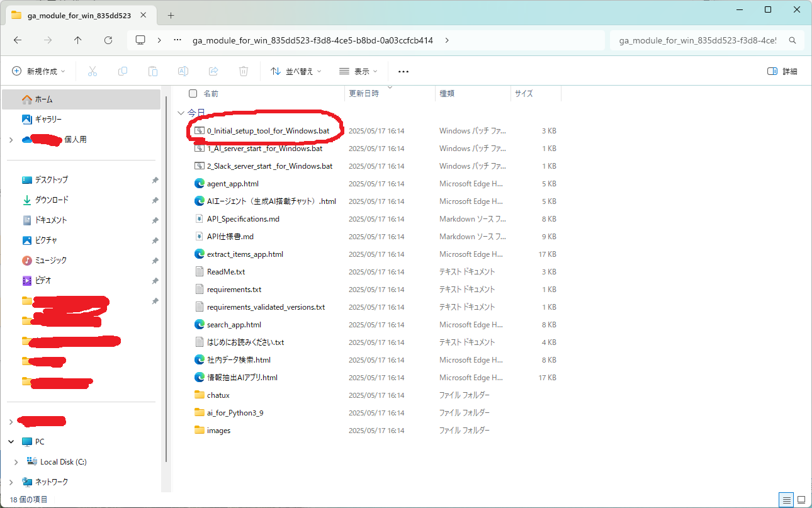This screenshot has width=812, height=508.
Task: Toggle the select-all checkbox beside 名前
Action: pyautogui.click(x=193, y=93)
